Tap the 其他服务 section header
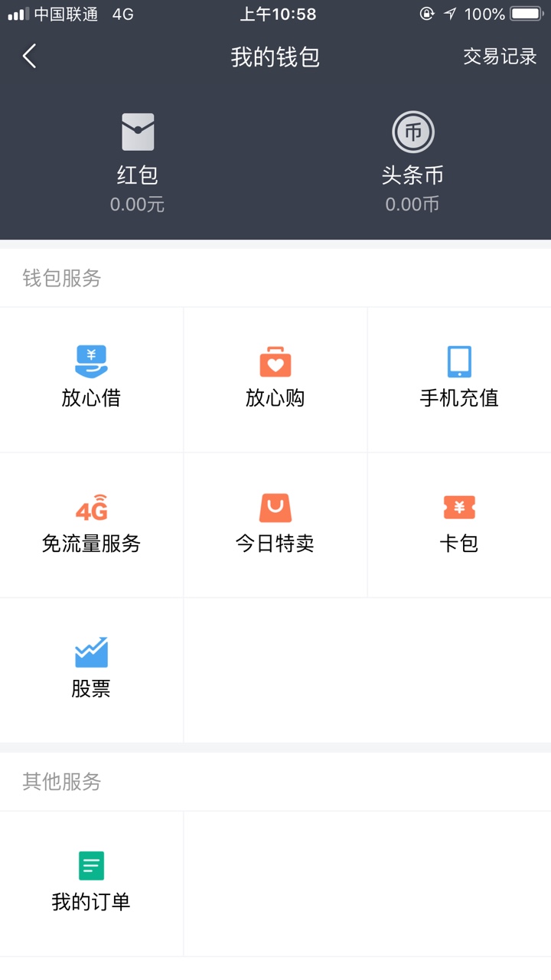 62,782
